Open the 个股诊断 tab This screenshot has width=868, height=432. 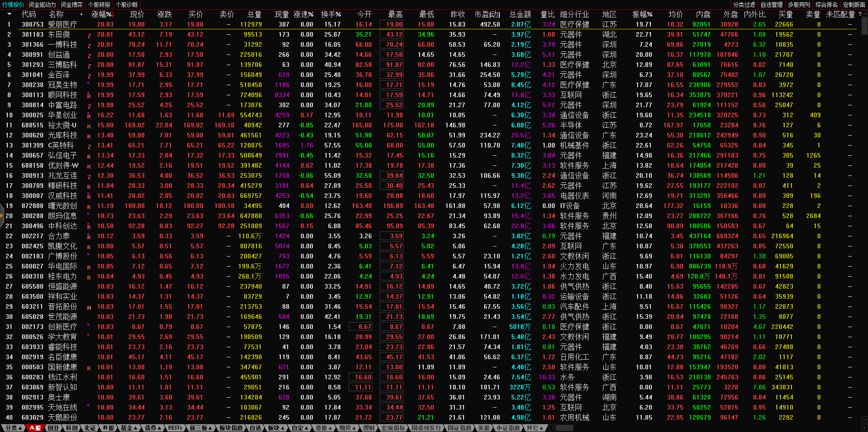pyautogui.click(x=126, y=5)
